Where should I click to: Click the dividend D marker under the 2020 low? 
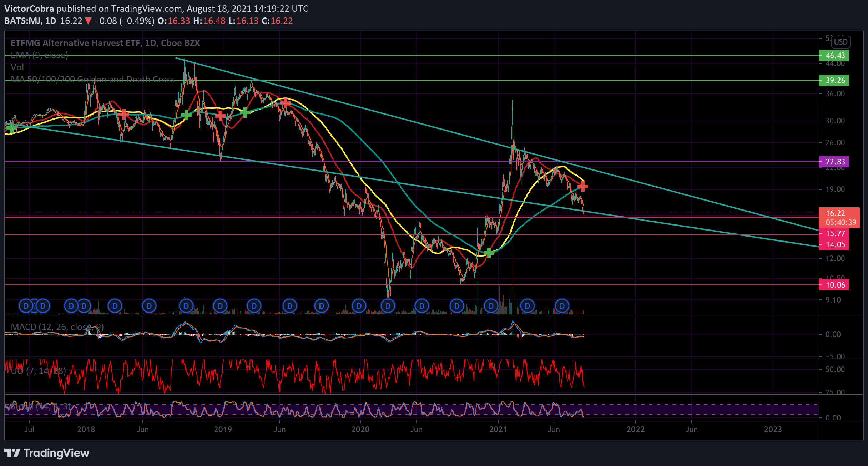pyautogui.click(x=388, y=306)
